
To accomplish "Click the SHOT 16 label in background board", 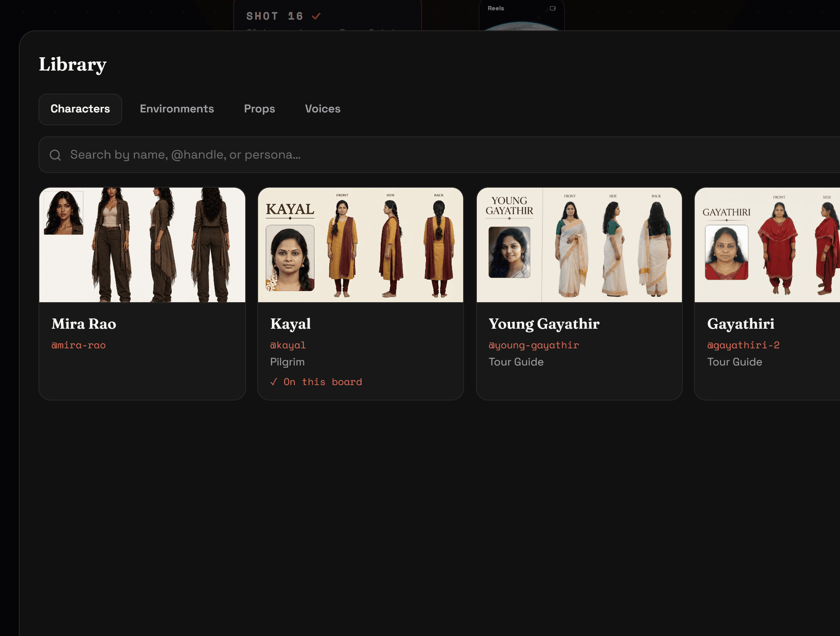I will pyautogui.click(x=275, y=16).
